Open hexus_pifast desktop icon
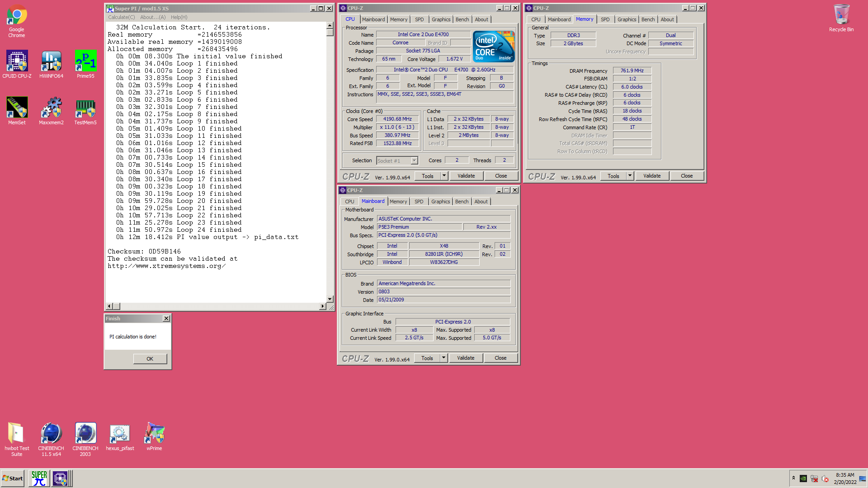This screenshot has height=488, width=868. pos(120,436)
